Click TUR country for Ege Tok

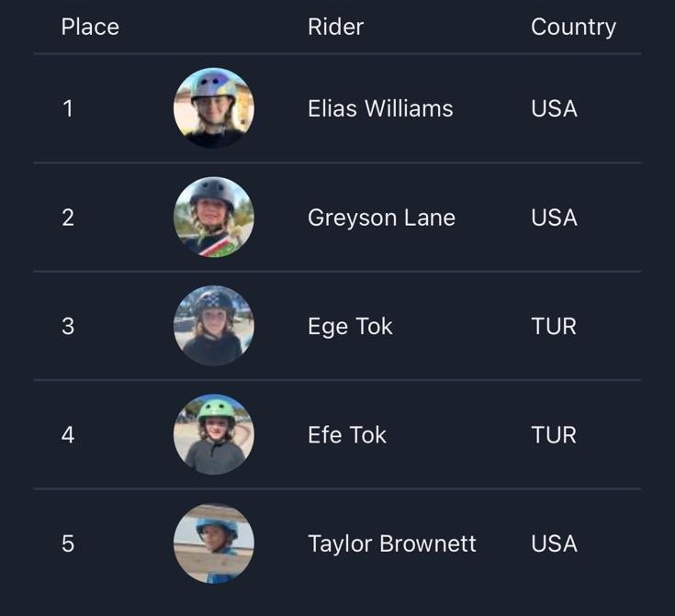point(554,326)
